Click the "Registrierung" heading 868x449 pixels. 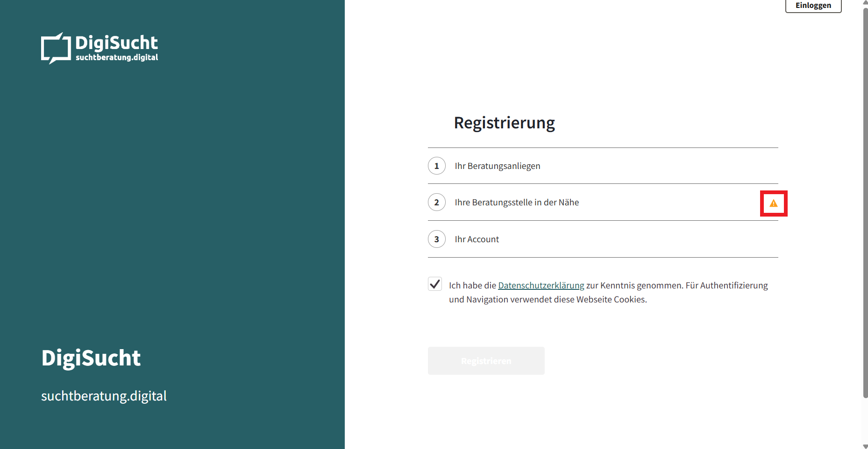[x=504, y=123]
